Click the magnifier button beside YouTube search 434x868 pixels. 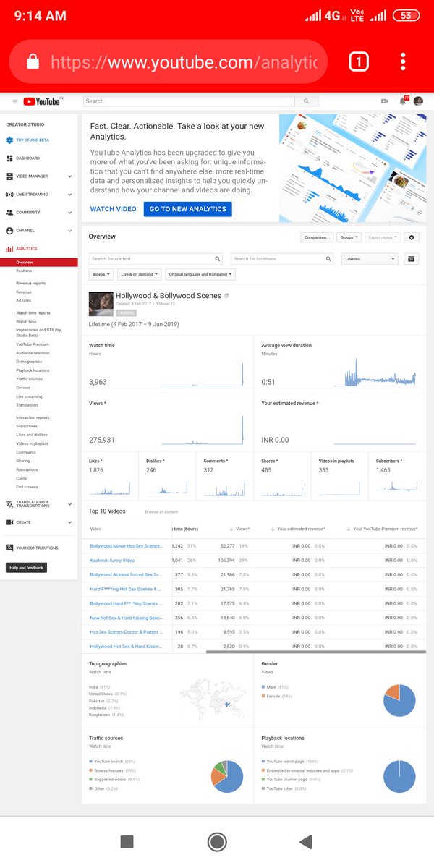point(307,101)
